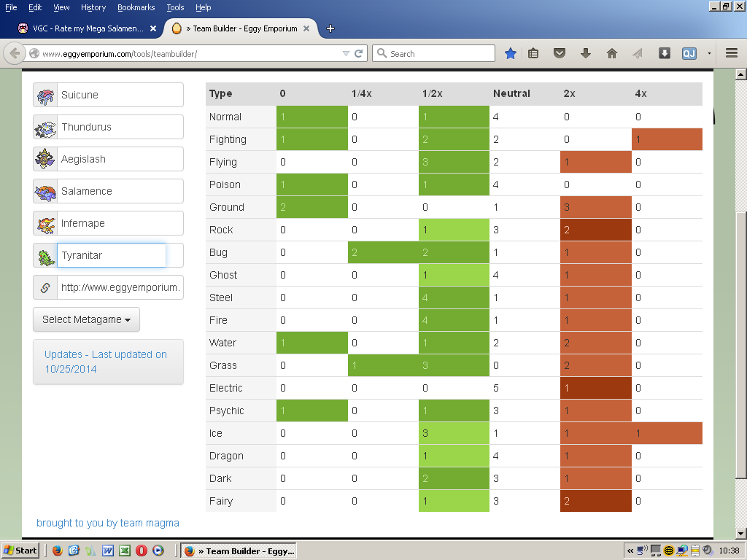Click the eggyemporium share URL field

pos(120,287)
